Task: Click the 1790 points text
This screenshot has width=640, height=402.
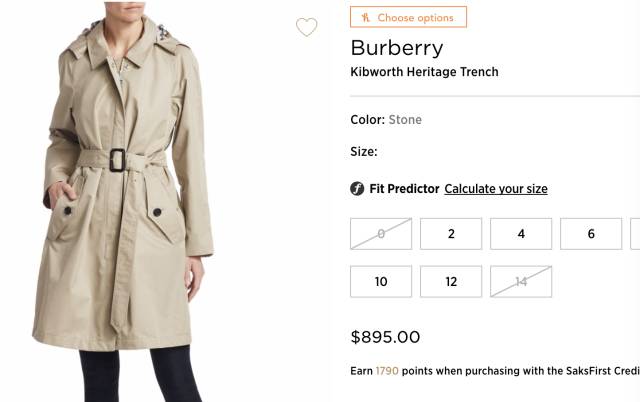Action: (x=387, y=371)
